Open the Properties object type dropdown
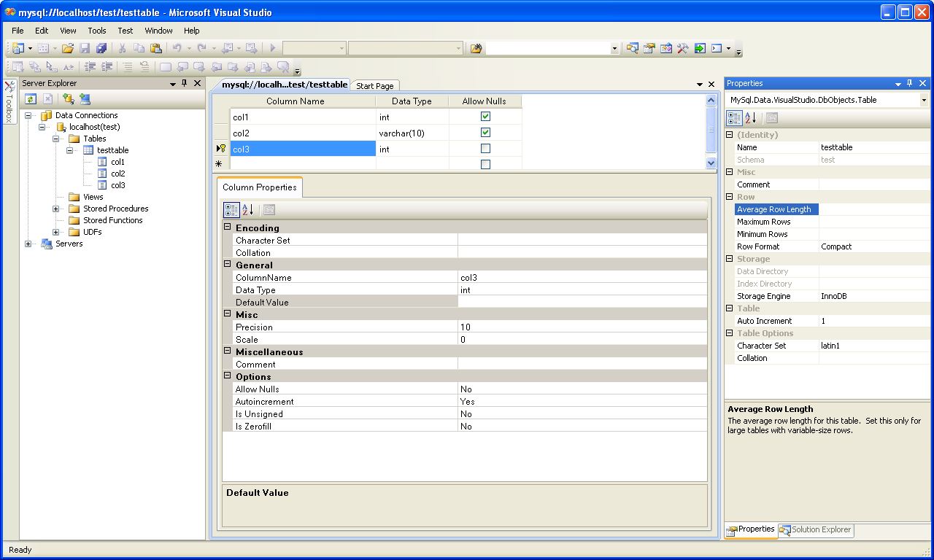The height and width of the screenshot is (560, 934). 924,100
